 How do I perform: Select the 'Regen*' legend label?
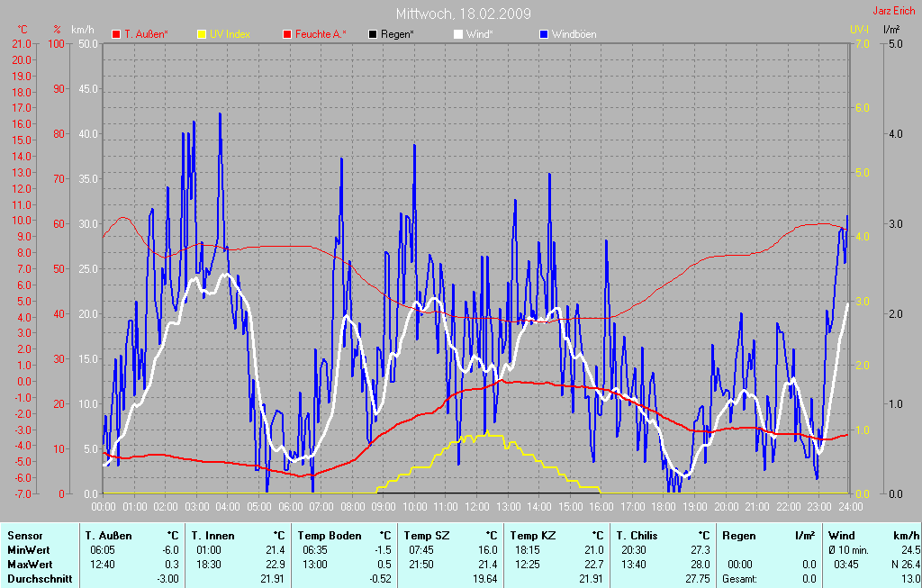[x=397, y=35]
